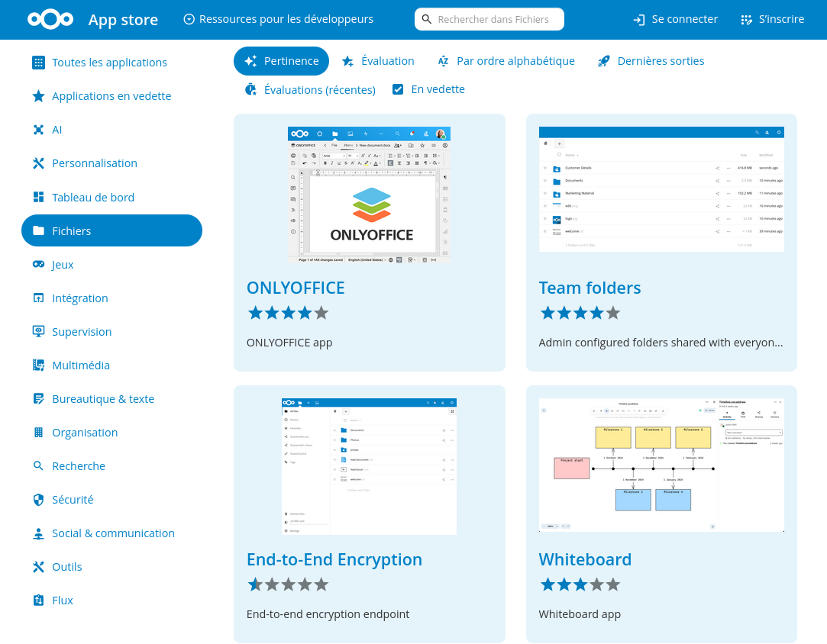Click the Tableau de bord icon
The width and height of the screenshot is (827, 644).
point(38,198)
